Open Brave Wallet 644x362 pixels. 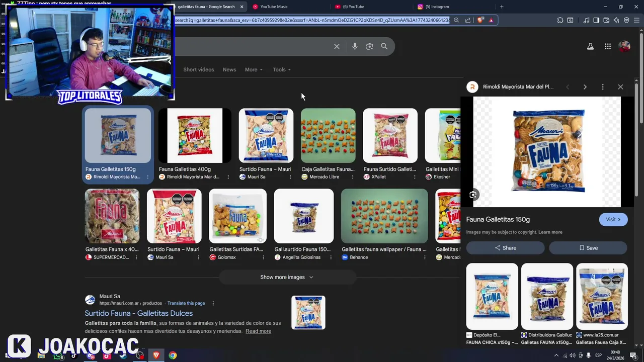[x=606, y=20]
